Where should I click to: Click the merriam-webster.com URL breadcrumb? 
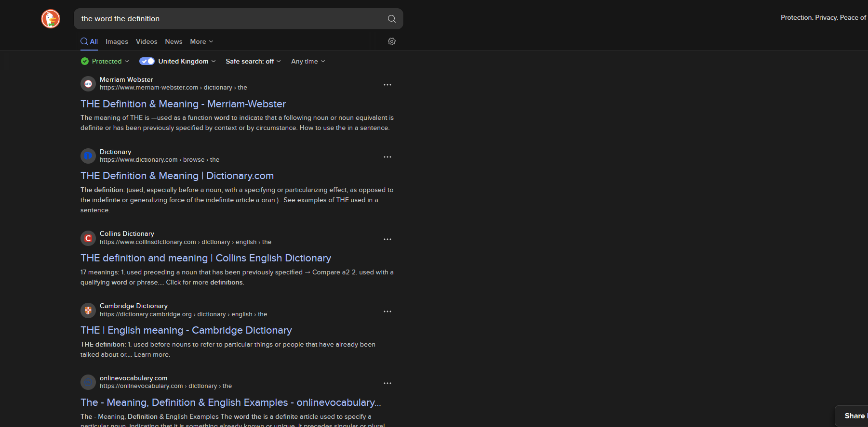coord(174,88)
